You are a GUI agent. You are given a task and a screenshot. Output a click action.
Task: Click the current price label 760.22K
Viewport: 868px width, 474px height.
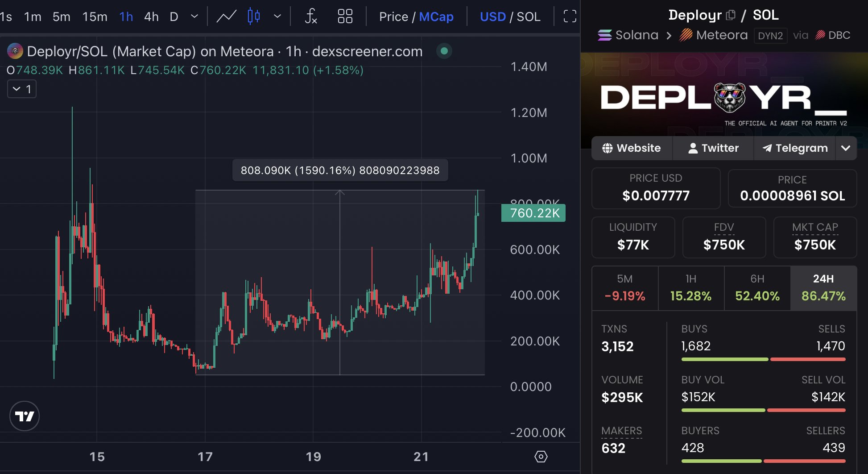[x=533, y=213]
